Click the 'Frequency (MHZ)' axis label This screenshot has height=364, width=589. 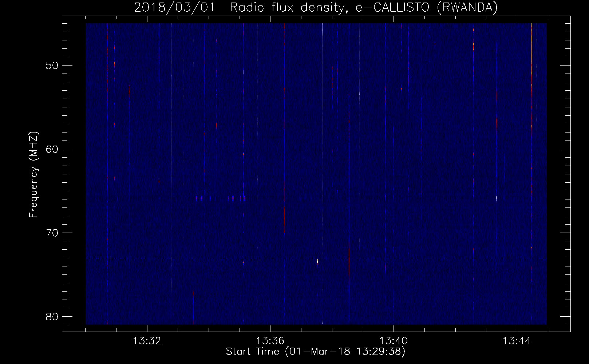coord(33,175)
